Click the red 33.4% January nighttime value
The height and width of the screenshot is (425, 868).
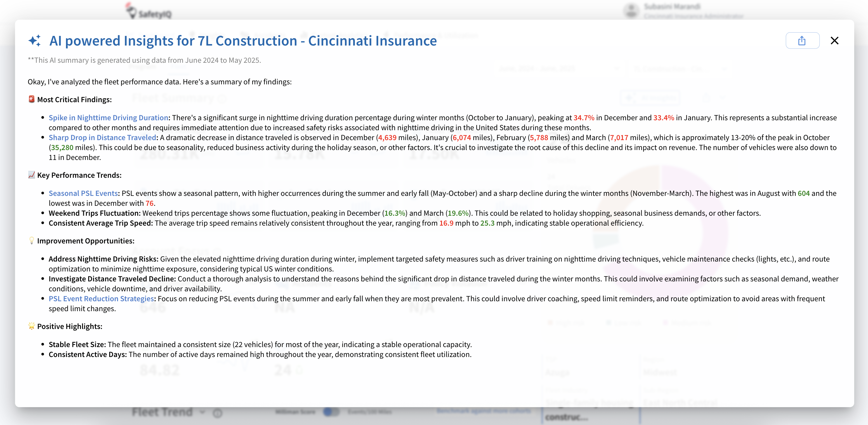(664, 118)
